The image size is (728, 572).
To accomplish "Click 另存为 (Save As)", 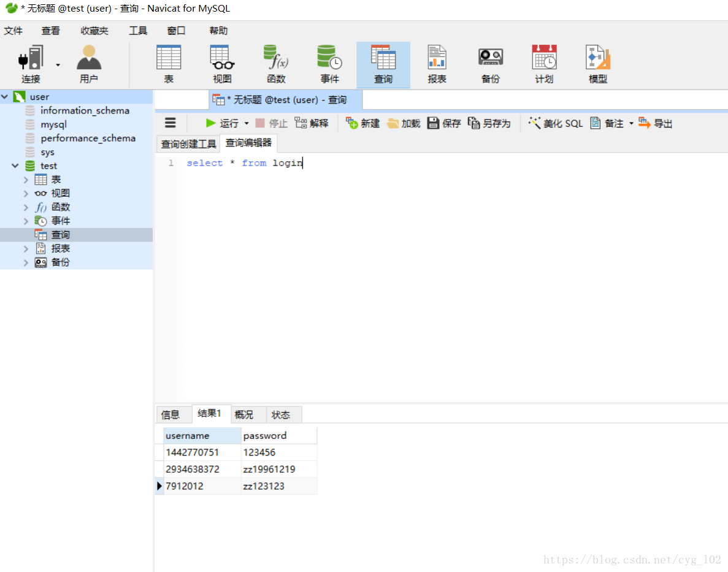I will (x=489, y=123).
